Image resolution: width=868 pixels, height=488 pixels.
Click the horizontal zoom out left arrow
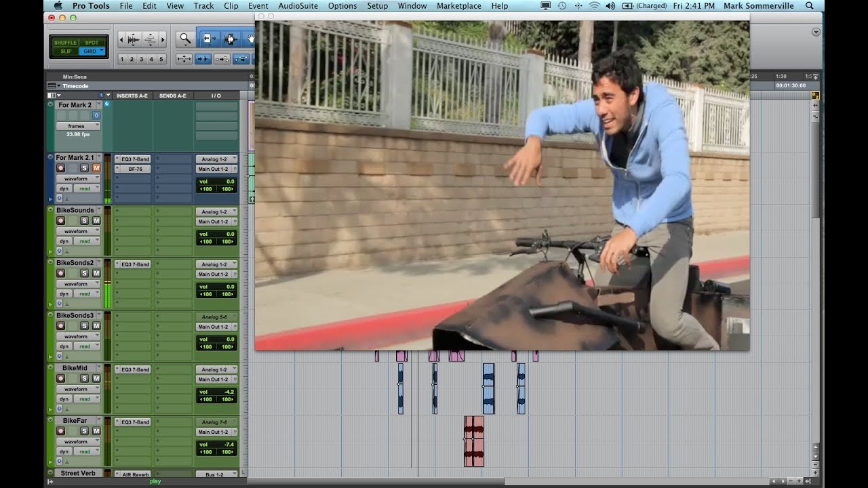click(121, 39)
